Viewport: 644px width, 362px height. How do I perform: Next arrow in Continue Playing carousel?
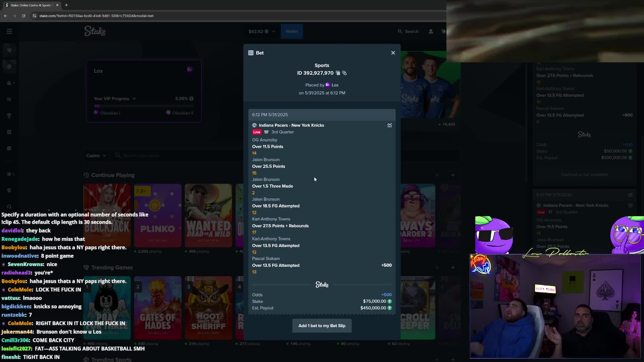(453, 175)
